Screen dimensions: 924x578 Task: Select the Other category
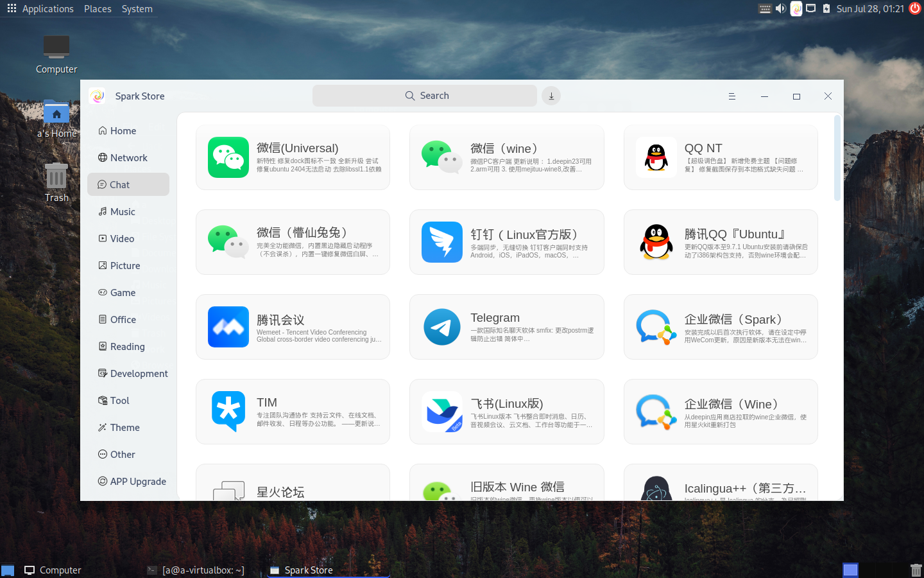tap(128, 454)
